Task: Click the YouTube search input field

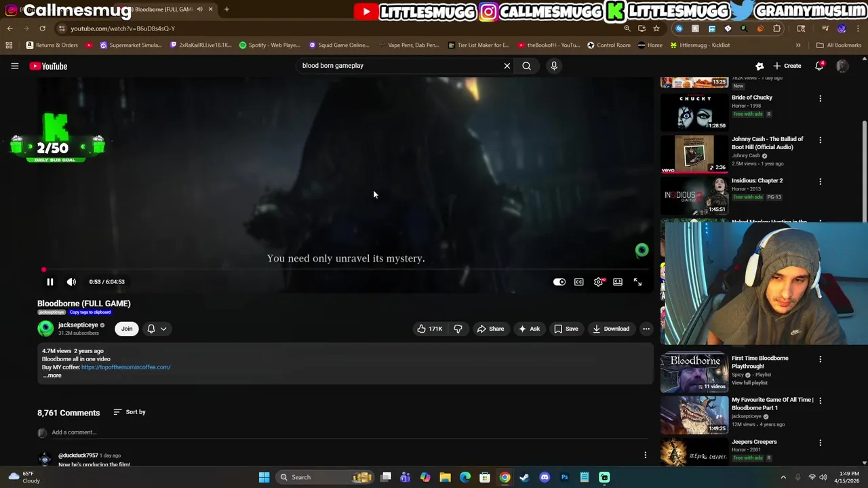Action: 400,66
